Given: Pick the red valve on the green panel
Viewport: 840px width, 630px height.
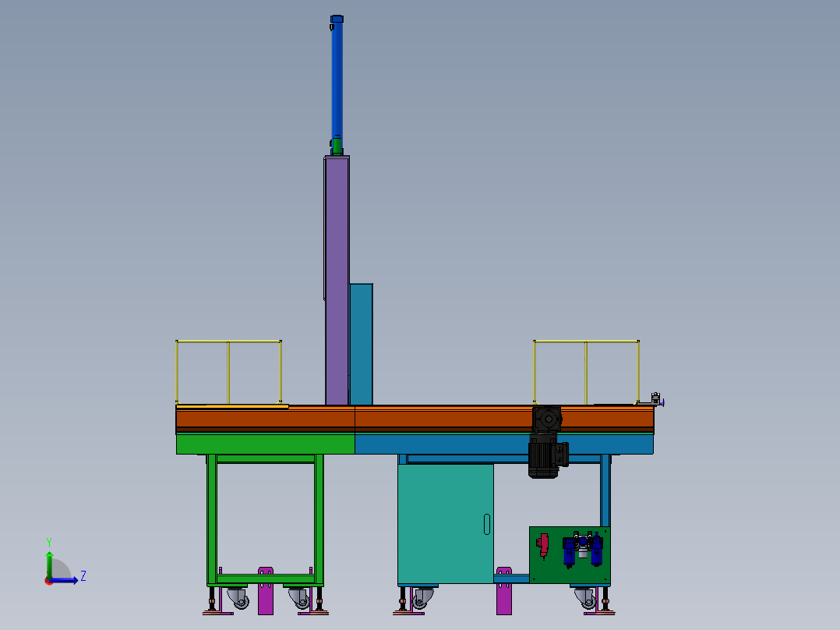Looking at the screenshot, I should pyautogui.click(x=543, y=546).
